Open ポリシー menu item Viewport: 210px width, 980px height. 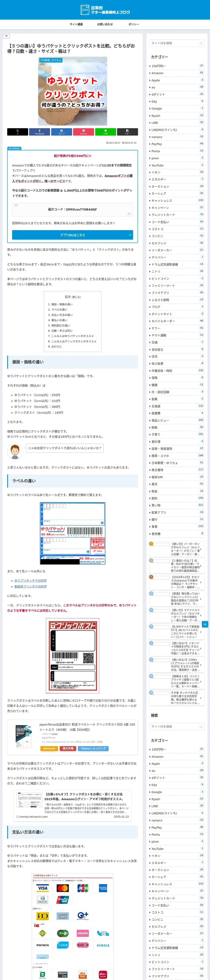click(x=134, y=24)
